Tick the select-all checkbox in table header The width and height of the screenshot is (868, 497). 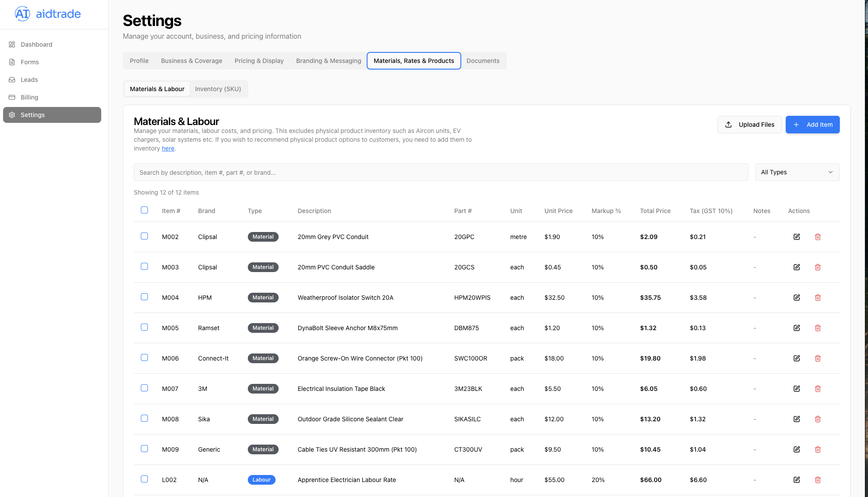click(x=144, y=210)
